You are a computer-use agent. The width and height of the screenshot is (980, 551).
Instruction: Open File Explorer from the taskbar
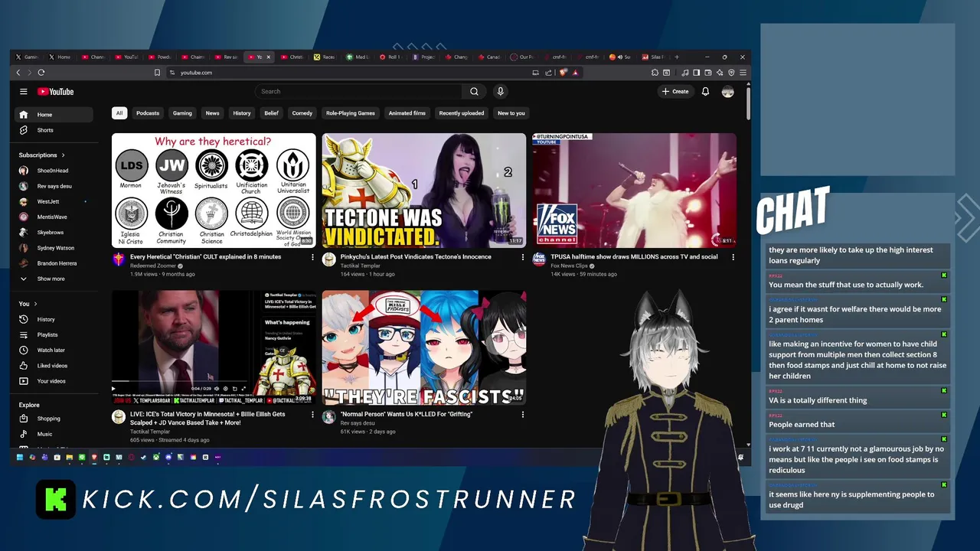[x=69, y=458]
